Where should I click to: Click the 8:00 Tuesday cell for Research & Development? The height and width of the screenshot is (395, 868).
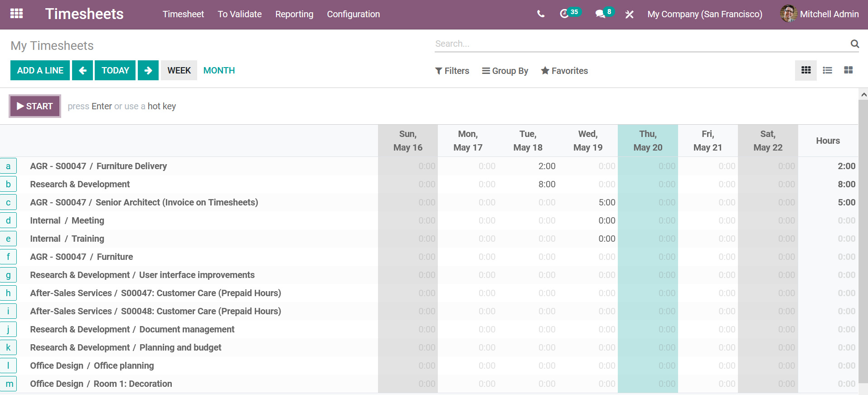coord(528,184)
